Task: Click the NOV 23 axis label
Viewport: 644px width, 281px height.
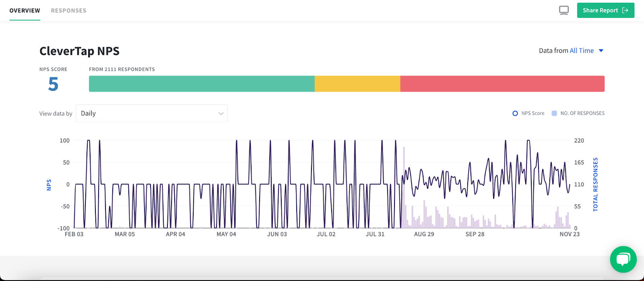Action: tap(570, 234)
